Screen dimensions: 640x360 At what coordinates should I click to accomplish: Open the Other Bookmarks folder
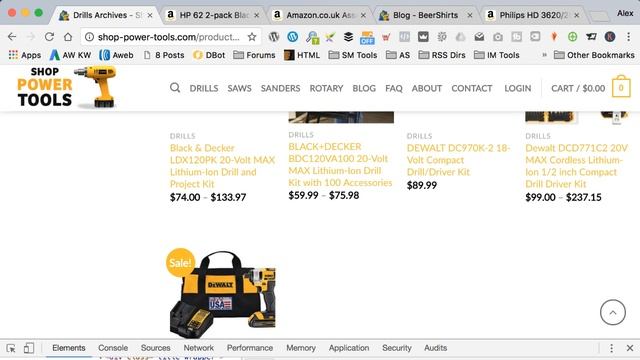click(x=594, y=55)
